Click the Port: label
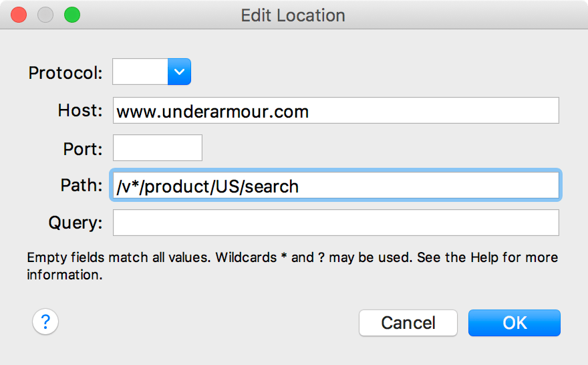Screen dimensions: 588x365 82,148
